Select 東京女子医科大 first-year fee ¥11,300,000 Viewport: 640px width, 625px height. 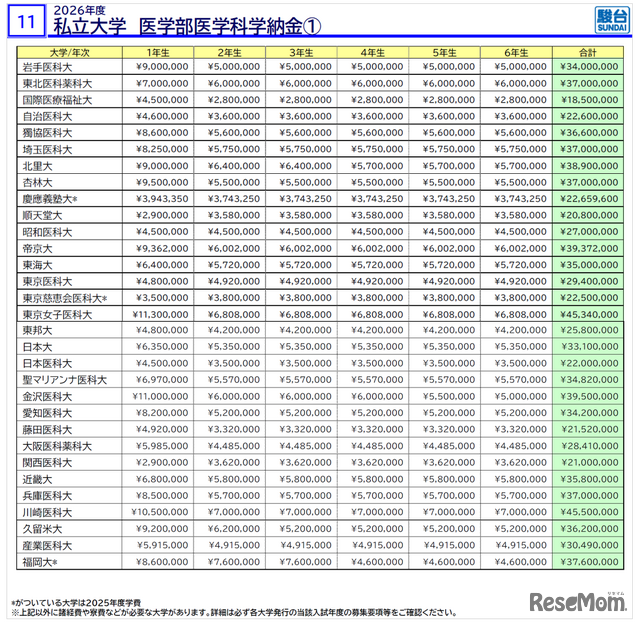click(155, 314)
